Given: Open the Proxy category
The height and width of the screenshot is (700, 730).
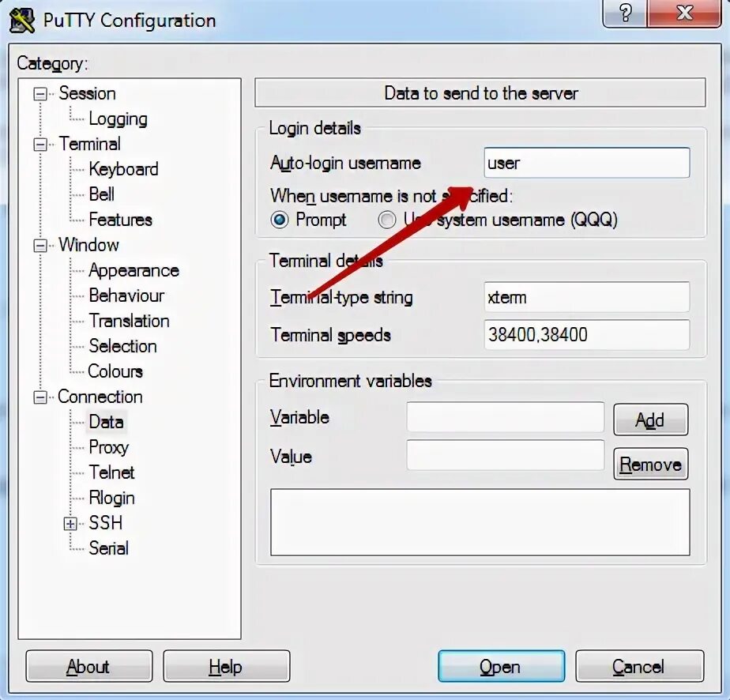Looking at the screenshot, I should (108, 448).
